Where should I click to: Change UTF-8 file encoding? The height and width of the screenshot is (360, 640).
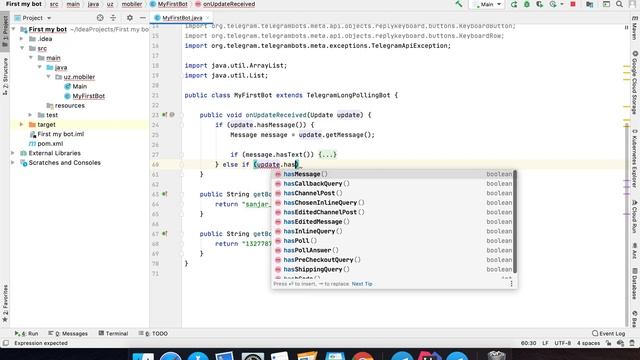tap(562, 343)
